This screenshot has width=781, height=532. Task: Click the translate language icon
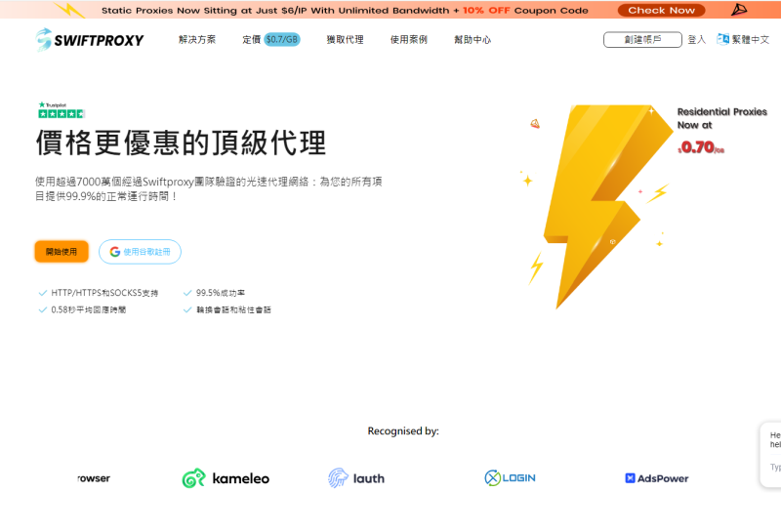722,39
